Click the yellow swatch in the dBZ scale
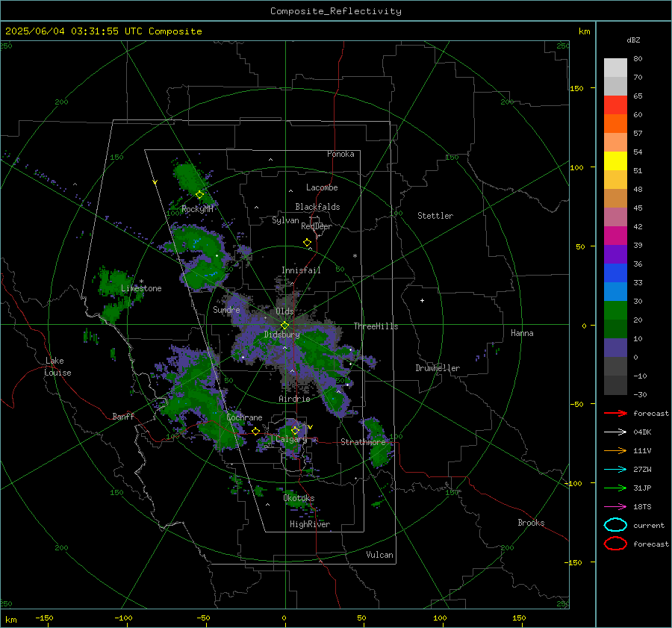The height and width of the screenshot is (628, 672). click(x=615, y=161)
